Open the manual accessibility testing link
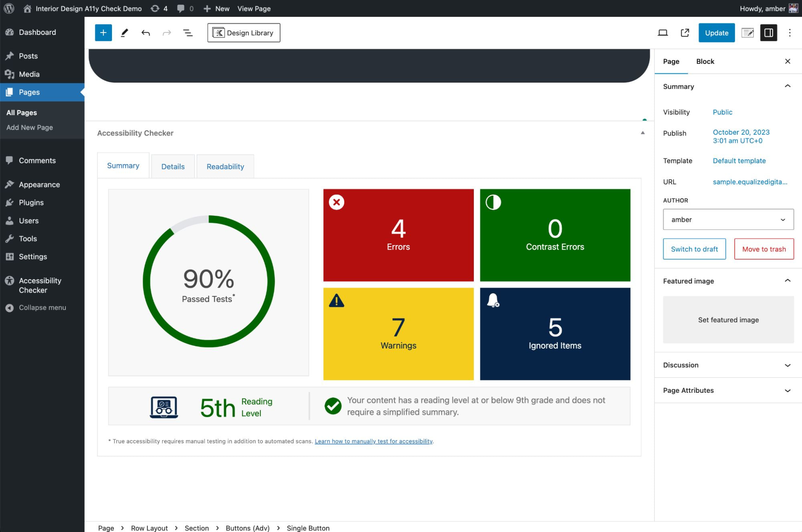 coord(374,441)
